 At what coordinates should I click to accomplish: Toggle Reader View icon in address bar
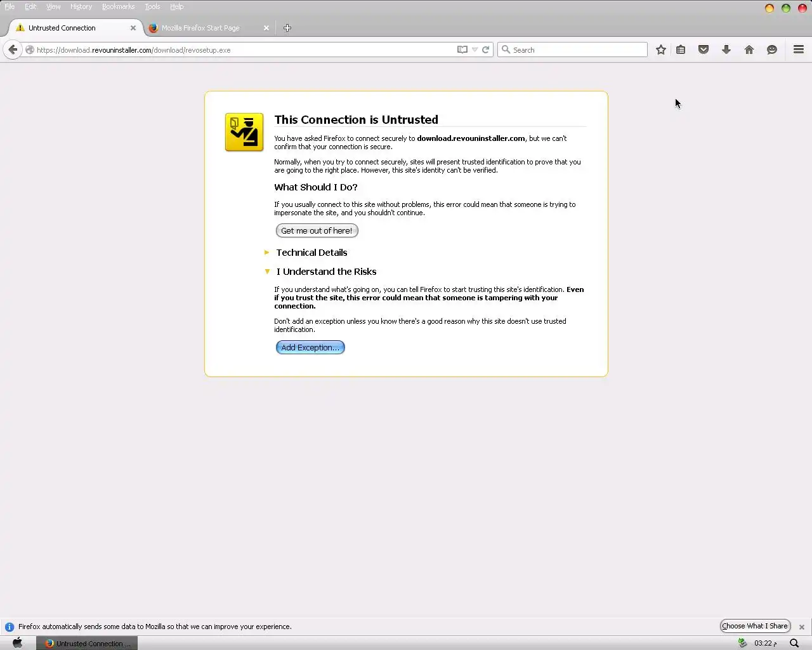[462, 50]
